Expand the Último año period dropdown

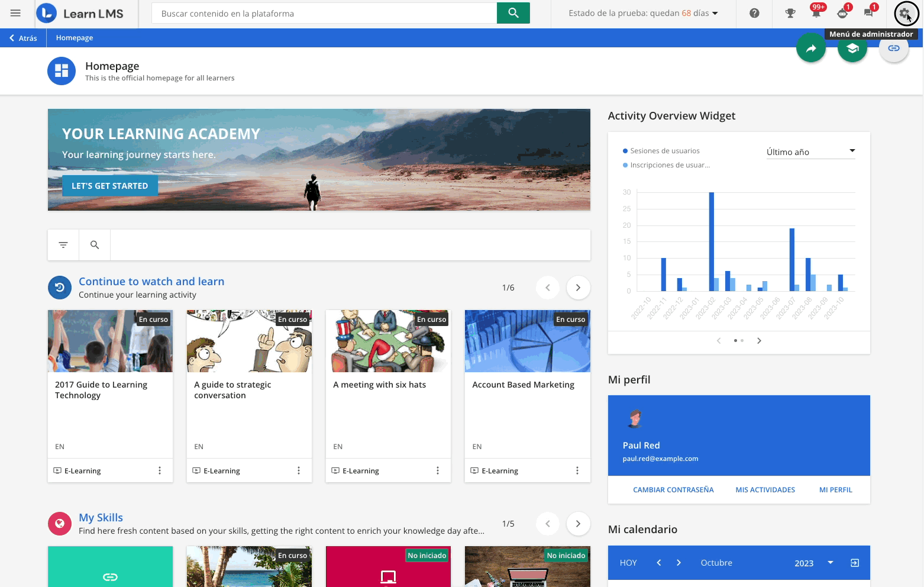point(810,152)
